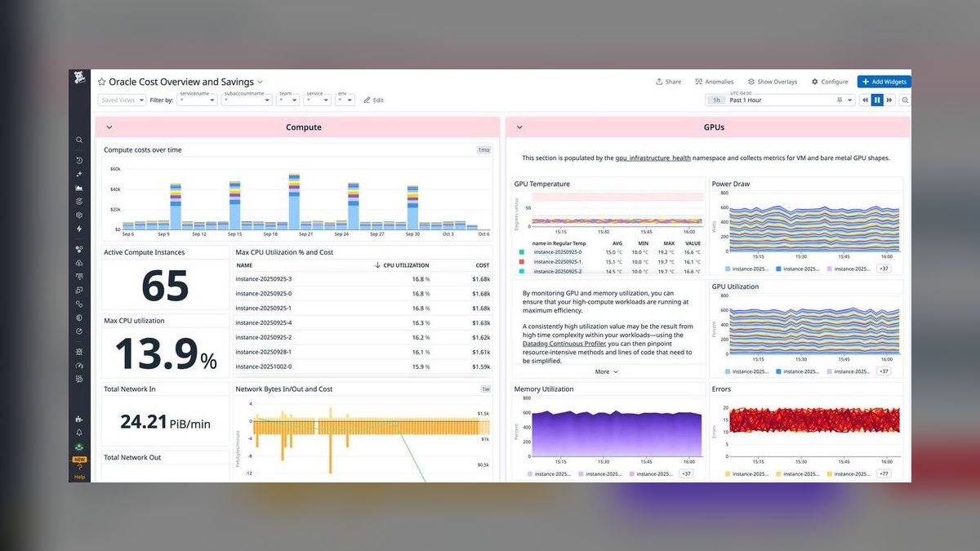Click the lightning bolt icon in sidebar
The width and height of the screenshot is (980, 551).
79,227
